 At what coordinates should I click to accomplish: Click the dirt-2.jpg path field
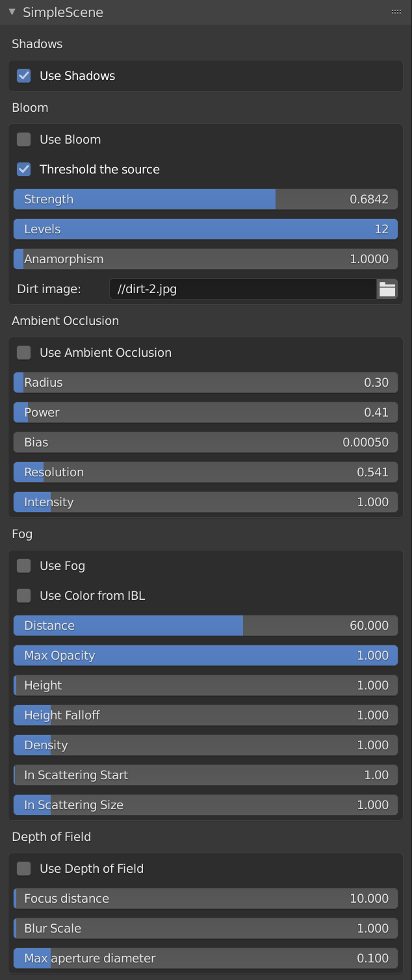pos(244,289)
